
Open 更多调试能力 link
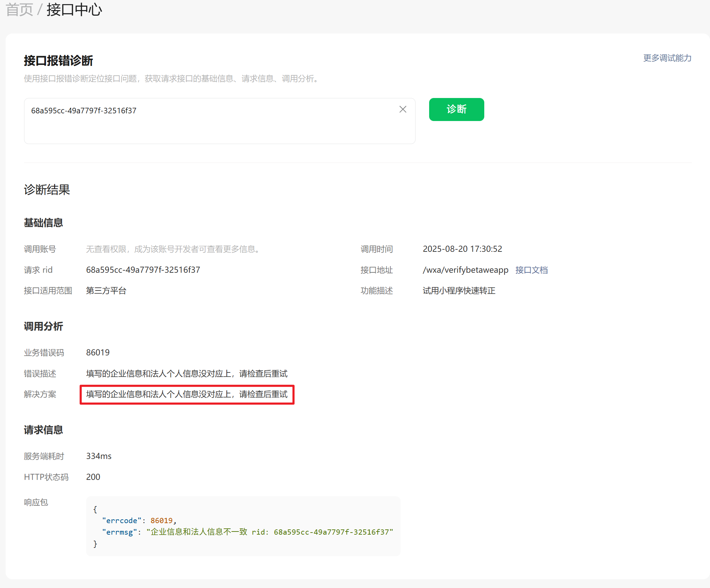[667, 58]
